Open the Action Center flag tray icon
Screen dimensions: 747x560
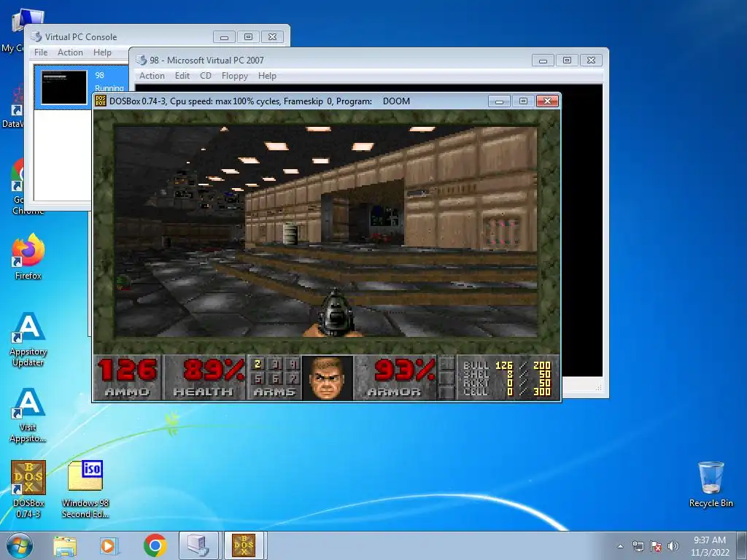[x=656, y=546]
